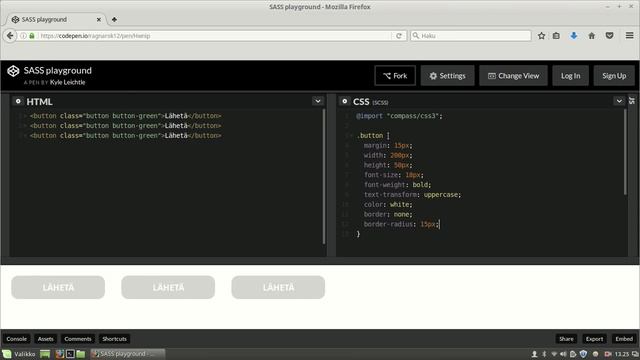Reload the page with the refresh icon
The image size is (640, 360).
(399, 36)
